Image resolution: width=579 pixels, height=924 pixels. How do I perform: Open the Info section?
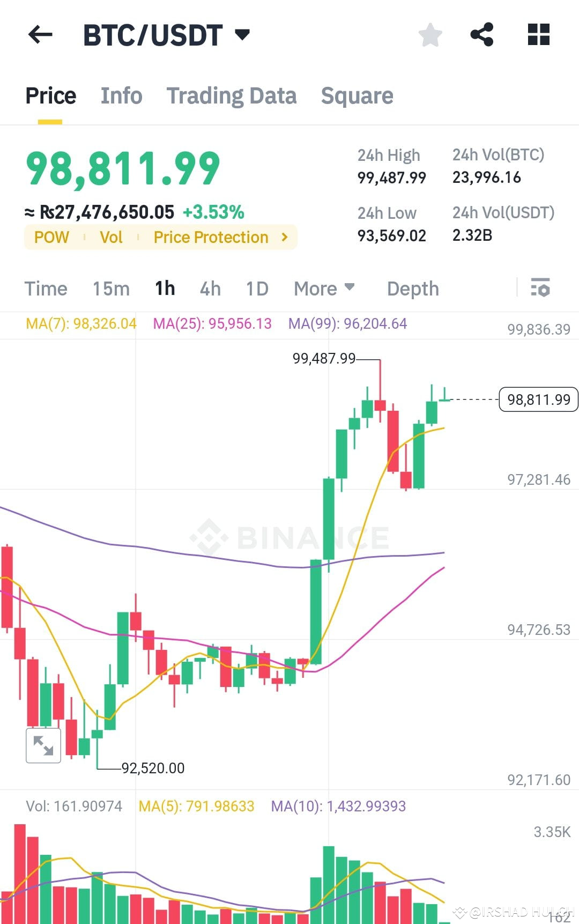point(121,95)
